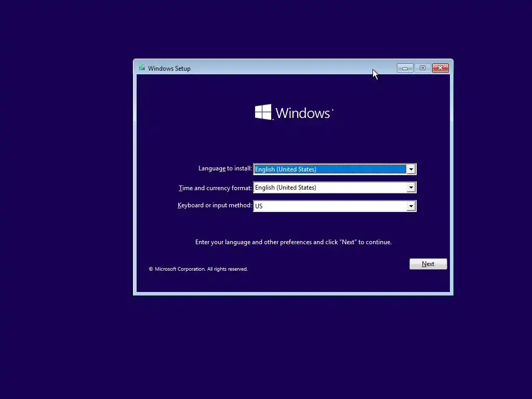Viewport: 532px width, 399px height.
Task: Close the Windows Setup window
Action: 441,68
